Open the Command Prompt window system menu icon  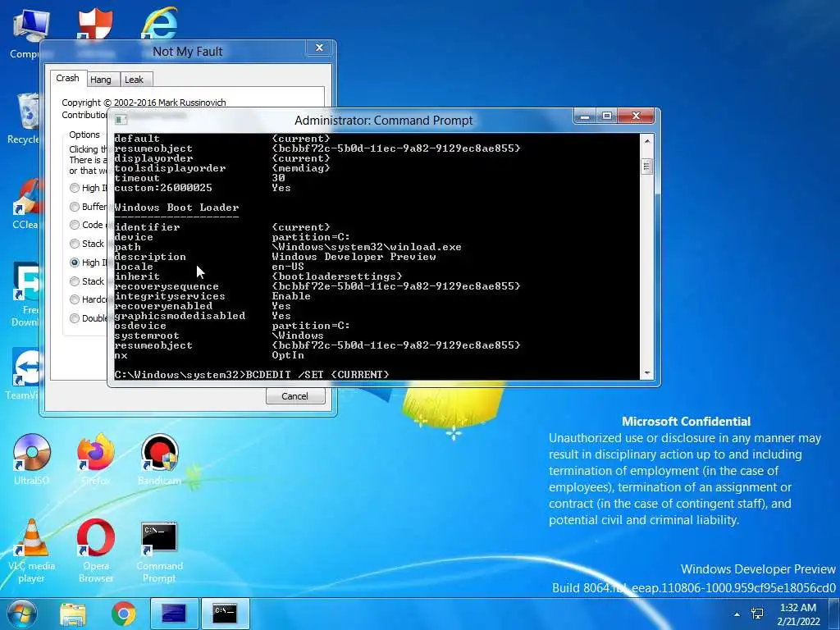[x=121, y=120]
